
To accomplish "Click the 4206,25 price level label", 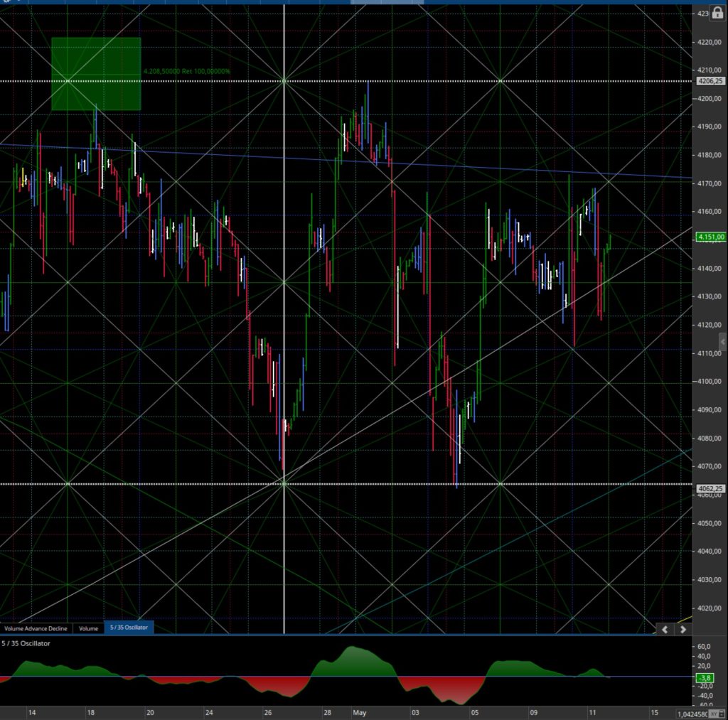I will (710, 81).
